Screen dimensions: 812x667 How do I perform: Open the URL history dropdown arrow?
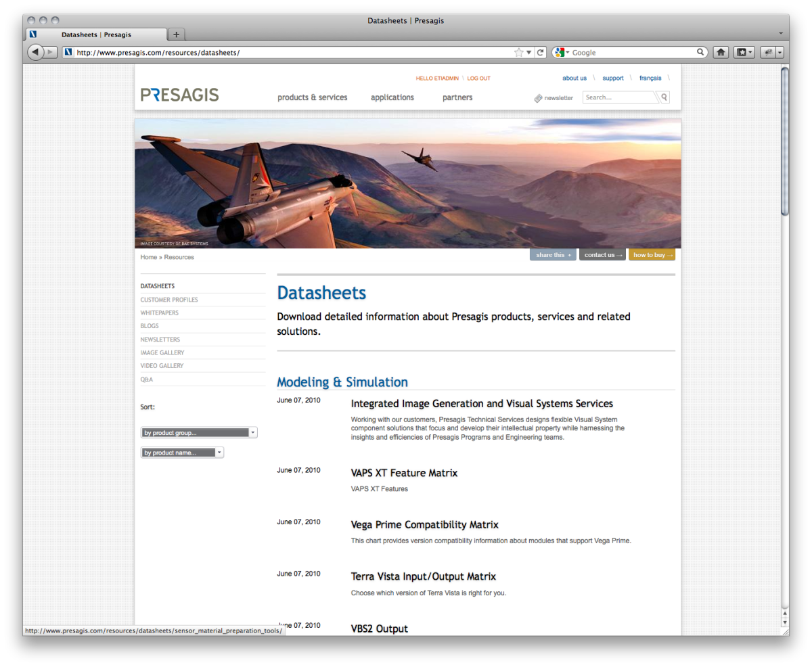pyautogui.click(x=530, y=52)
